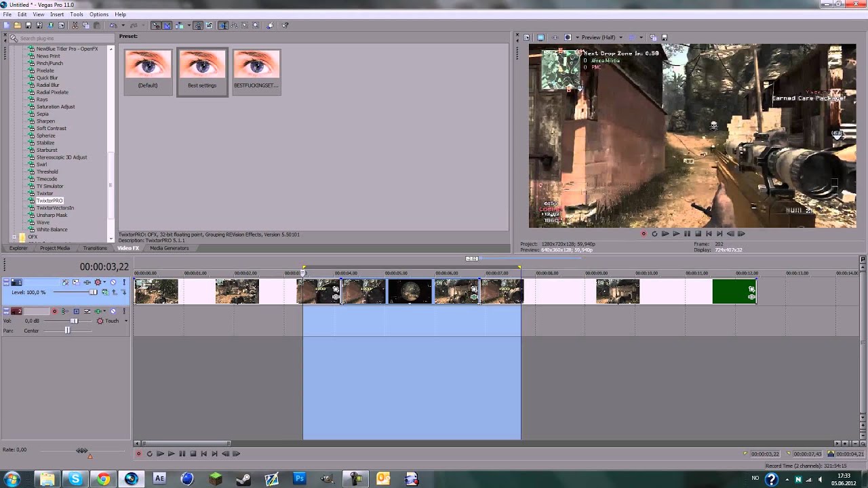Select the White Balance effect in list
Viewport: 868px width, 488px height.
(52, 230)
